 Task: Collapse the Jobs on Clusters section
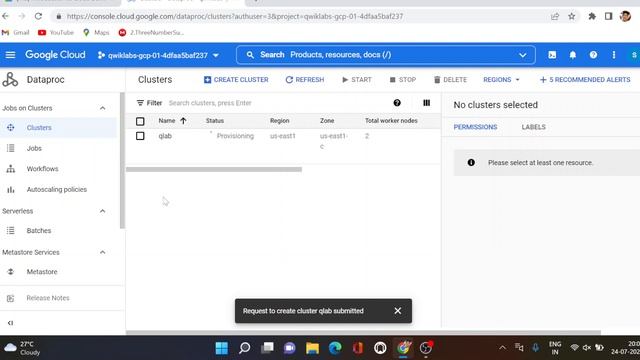(102, 108)
